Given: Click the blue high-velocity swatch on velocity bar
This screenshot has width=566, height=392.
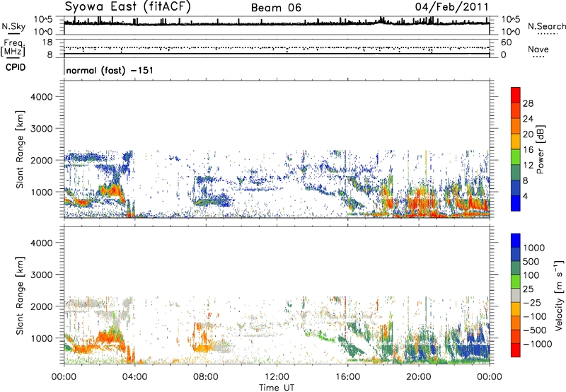Looking at the screenshot, I should click(x=516, y=241).
